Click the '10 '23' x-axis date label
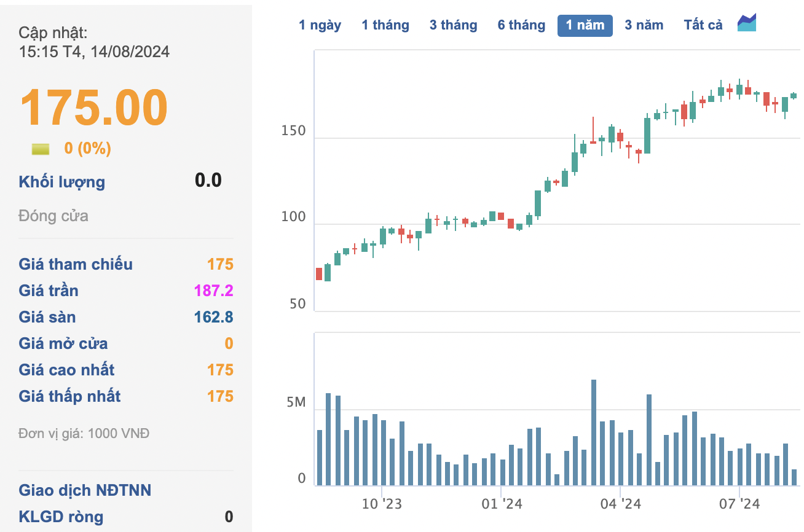 (x=381, y=504)
